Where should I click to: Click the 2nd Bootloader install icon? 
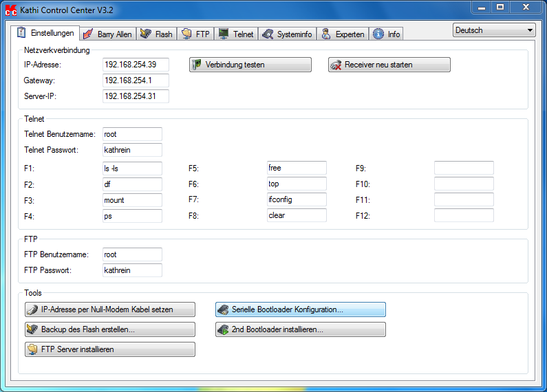223,329
